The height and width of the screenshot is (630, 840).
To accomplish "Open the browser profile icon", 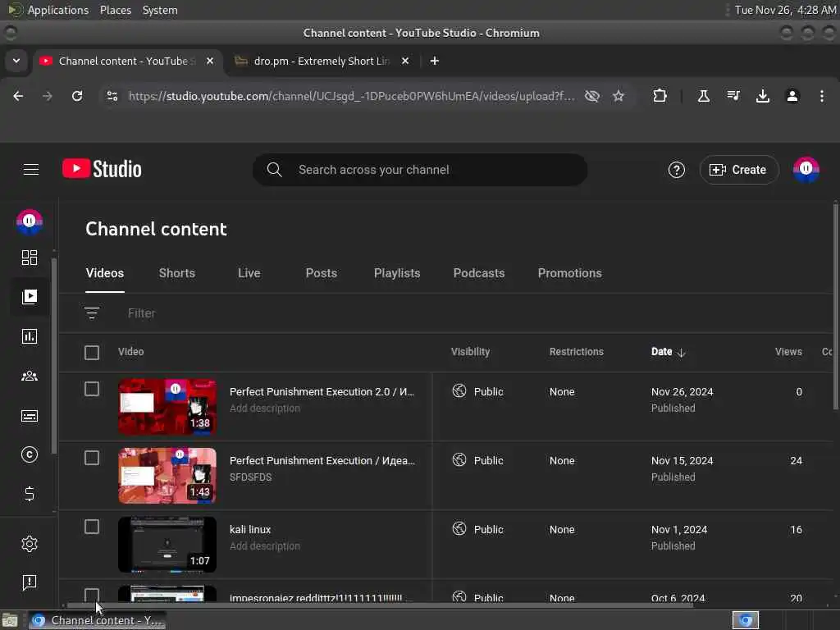I will (792, 96).
